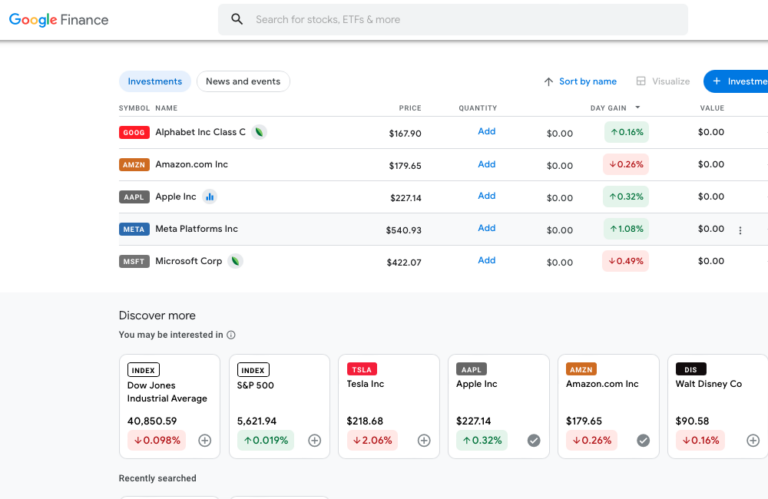Screen dimensions: 768x499
Task: Click Alphabet price $167.90
Action: click(405, 133)
